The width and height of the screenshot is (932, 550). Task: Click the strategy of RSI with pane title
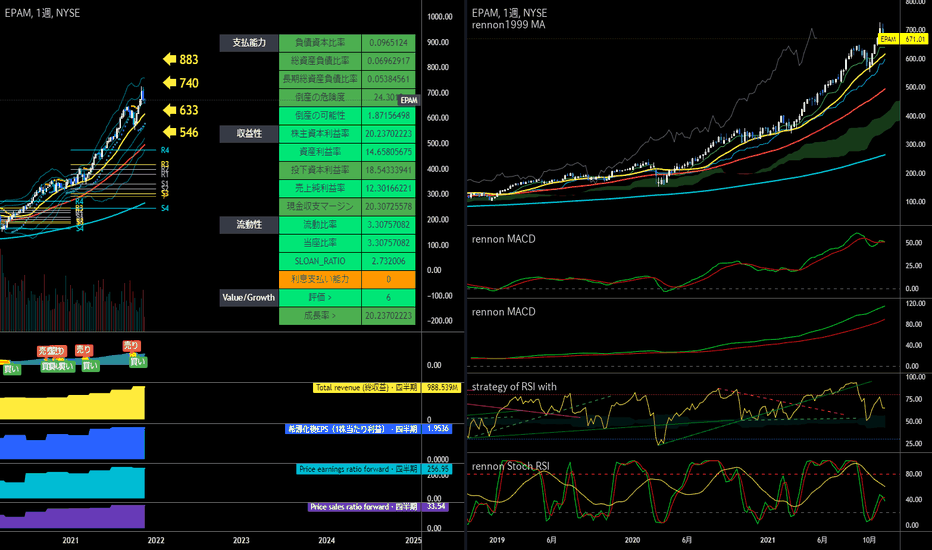514,386
